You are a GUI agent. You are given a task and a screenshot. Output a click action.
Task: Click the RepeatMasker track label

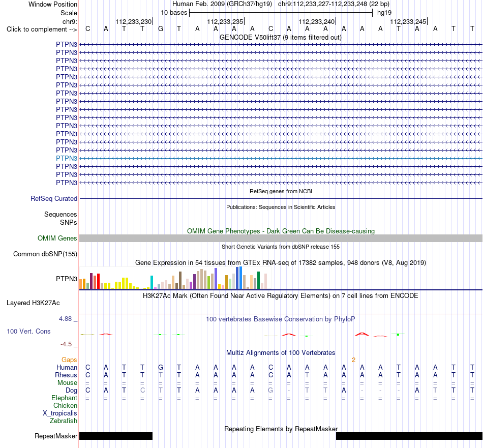(56, 436)
